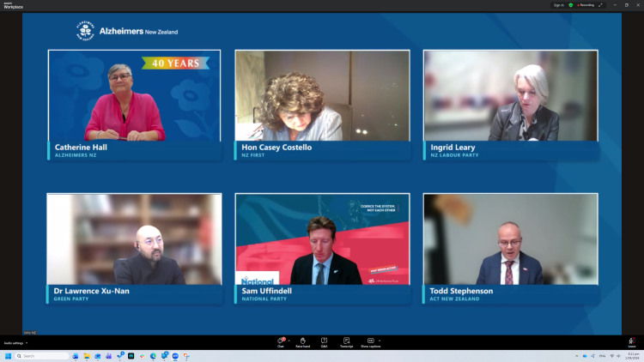Screen dimensions: 644x362
Task: Open taskbar clock and date
Action: (632, 356)
